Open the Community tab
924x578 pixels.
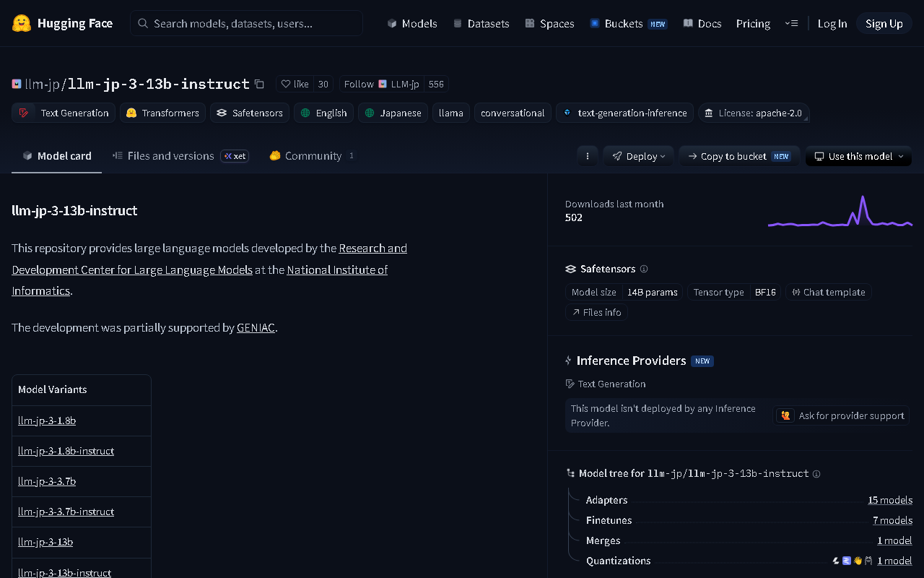coord(312,155)
